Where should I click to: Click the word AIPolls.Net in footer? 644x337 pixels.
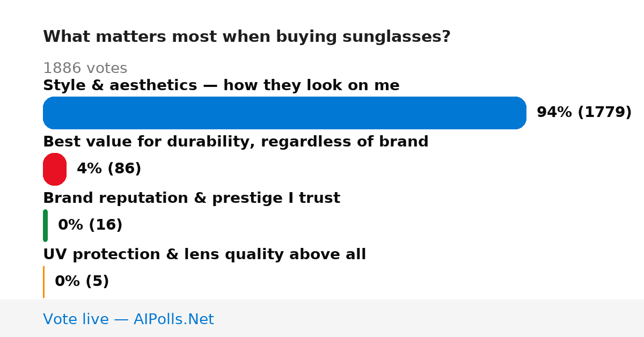(x=174, y=319)
